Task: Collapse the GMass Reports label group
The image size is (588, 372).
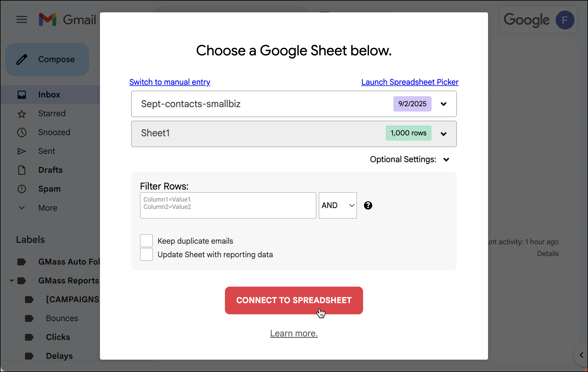Action: 12,280
